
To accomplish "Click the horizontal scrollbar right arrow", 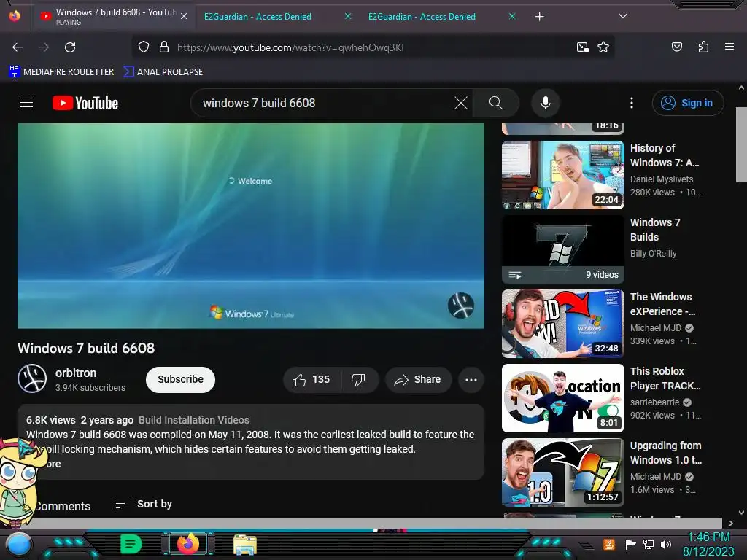I will point(731,523).
